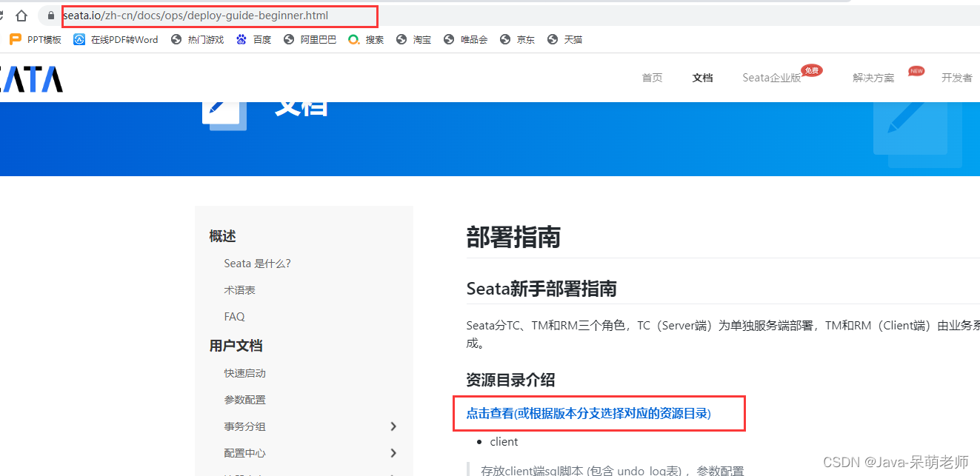Open the 在线PDF转Word bookmark
The width and height of the screenshot is (980, 476).
(x=116, y=39)
